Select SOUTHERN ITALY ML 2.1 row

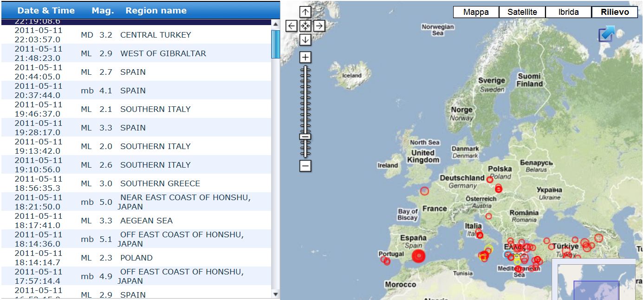coord(136,109)
